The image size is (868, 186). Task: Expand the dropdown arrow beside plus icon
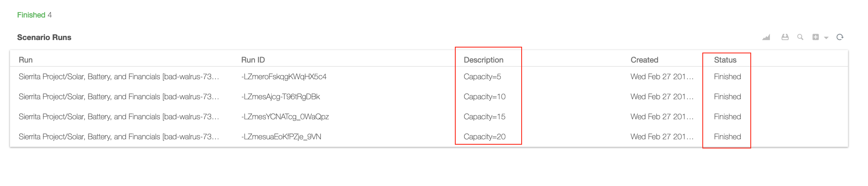(x=826, y=38)
